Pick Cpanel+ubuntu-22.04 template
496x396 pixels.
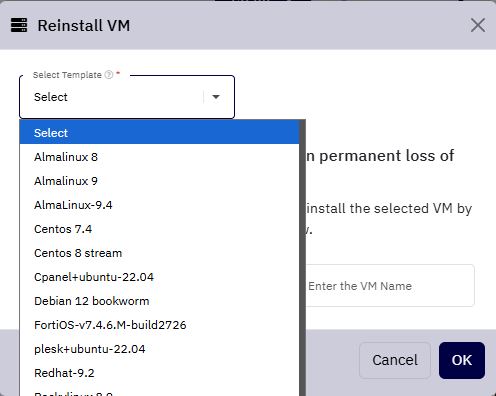159,277
